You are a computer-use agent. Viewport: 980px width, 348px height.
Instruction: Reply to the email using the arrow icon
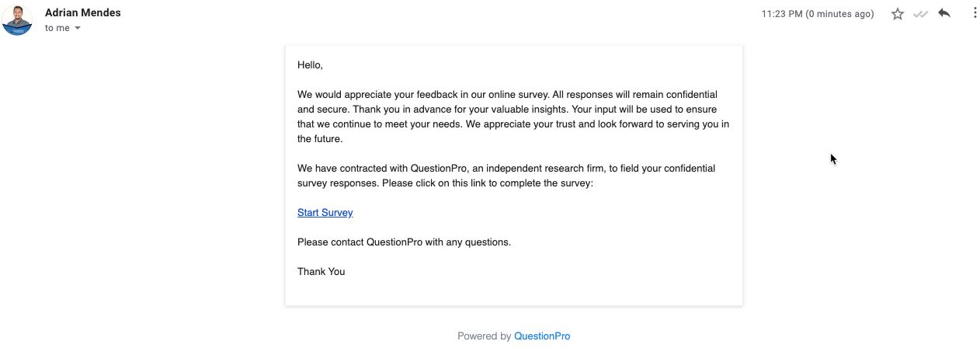pyautogui.click(x=944, y=13)
